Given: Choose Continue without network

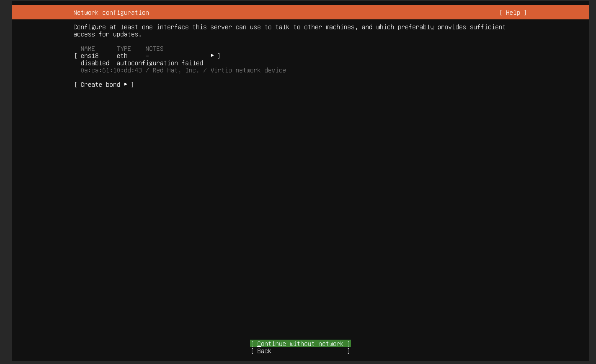Looking at the screenshot, I should click(x=300, y=344).
